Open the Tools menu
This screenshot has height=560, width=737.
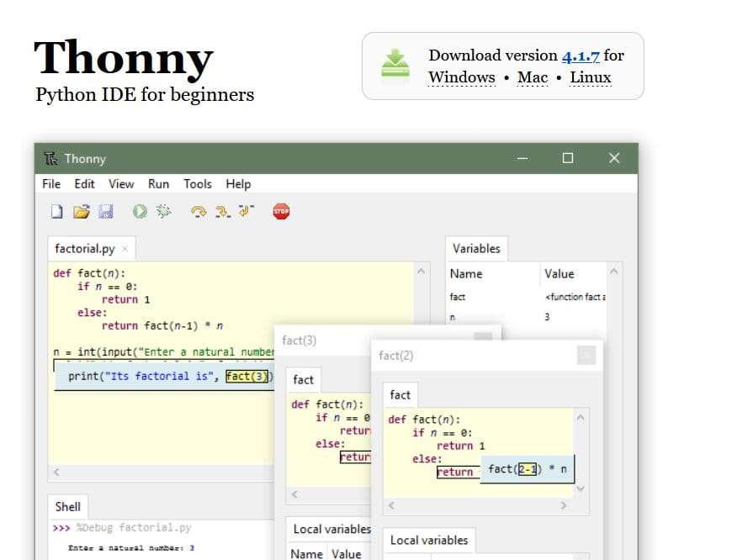pos(197,184)
